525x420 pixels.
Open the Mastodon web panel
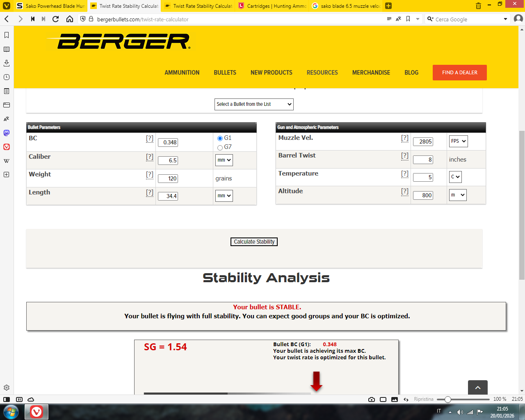7,133
